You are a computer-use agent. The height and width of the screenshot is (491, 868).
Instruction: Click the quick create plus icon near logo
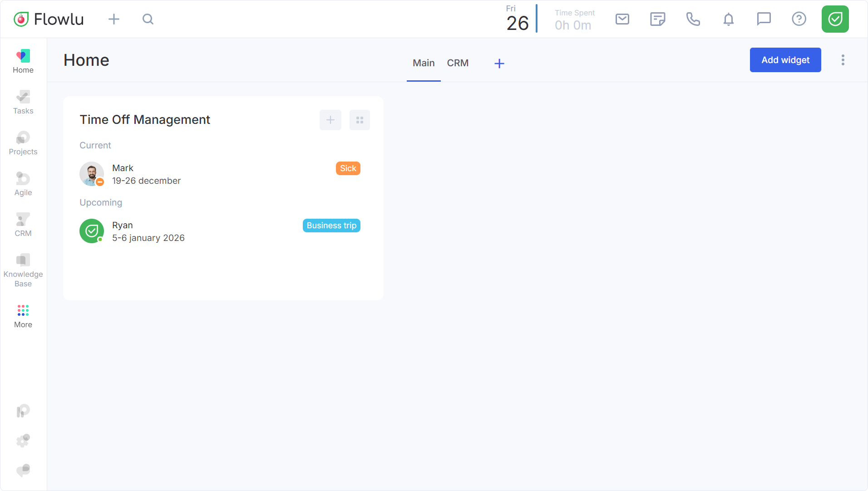coord(114,19)
